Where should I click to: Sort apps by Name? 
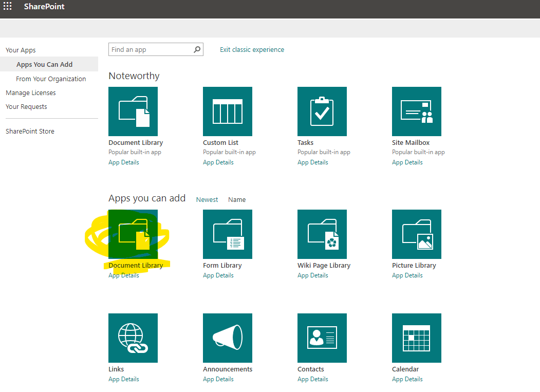(237, 200)
